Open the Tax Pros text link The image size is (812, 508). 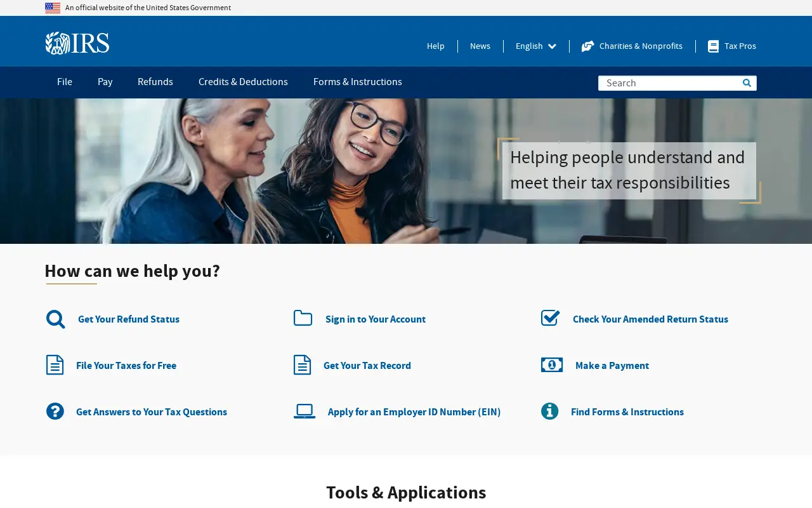(740, 46)
